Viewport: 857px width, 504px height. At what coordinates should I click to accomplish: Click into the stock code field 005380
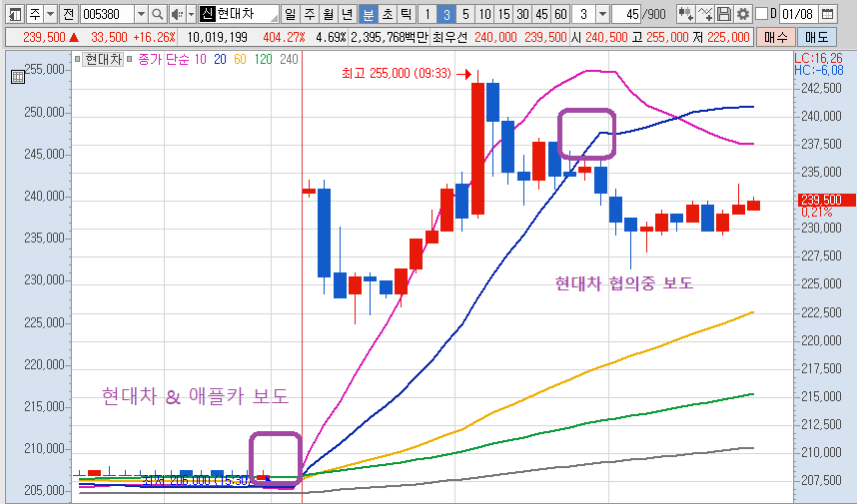(x=107, y=14)
